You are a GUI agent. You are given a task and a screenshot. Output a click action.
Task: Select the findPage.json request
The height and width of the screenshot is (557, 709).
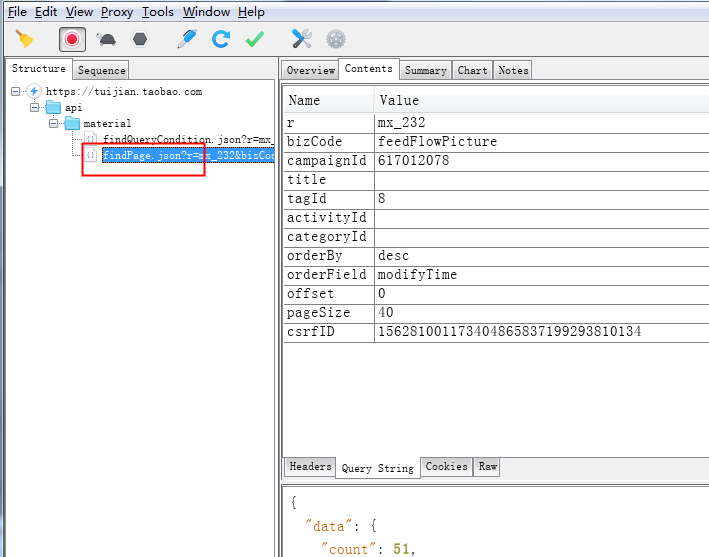click(188, 156)
